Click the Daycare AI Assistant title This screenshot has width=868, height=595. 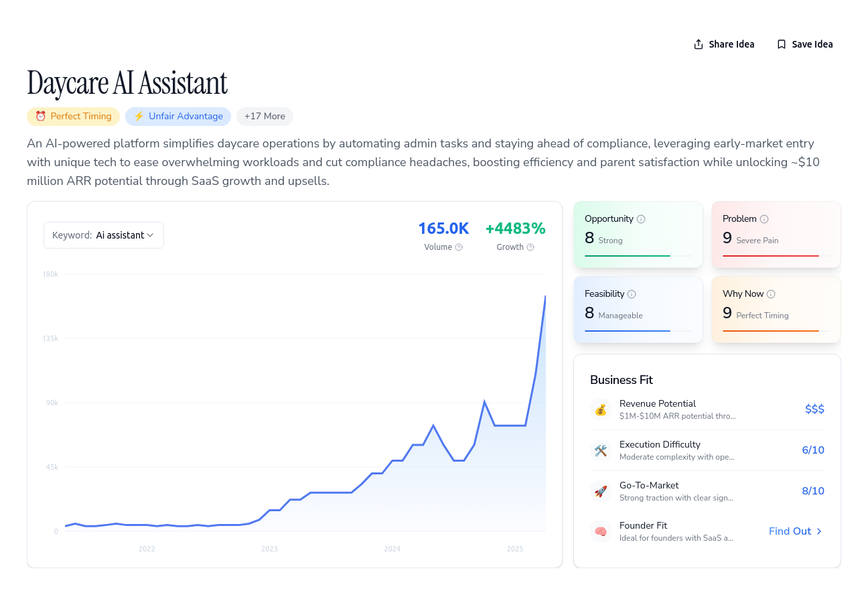tap(127, 83)
